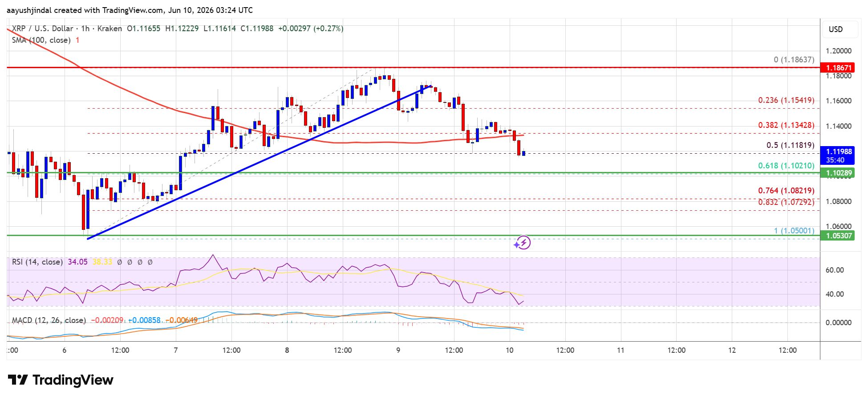Click the purple lightning flash icon
868x400 pixels.
pyautogui.click(x=523, y=243)
